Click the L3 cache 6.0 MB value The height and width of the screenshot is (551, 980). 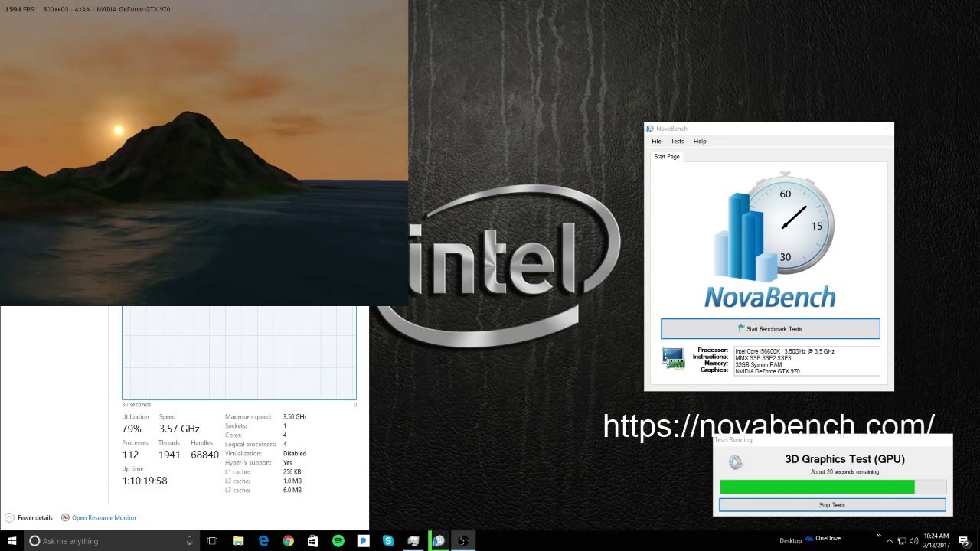tap(292, 490)
